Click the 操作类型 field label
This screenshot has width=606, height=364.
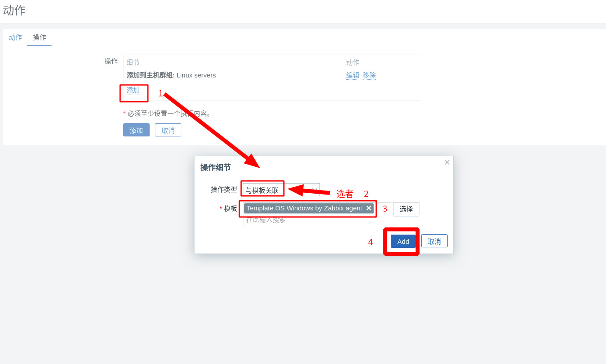click(x=224, y=190)
